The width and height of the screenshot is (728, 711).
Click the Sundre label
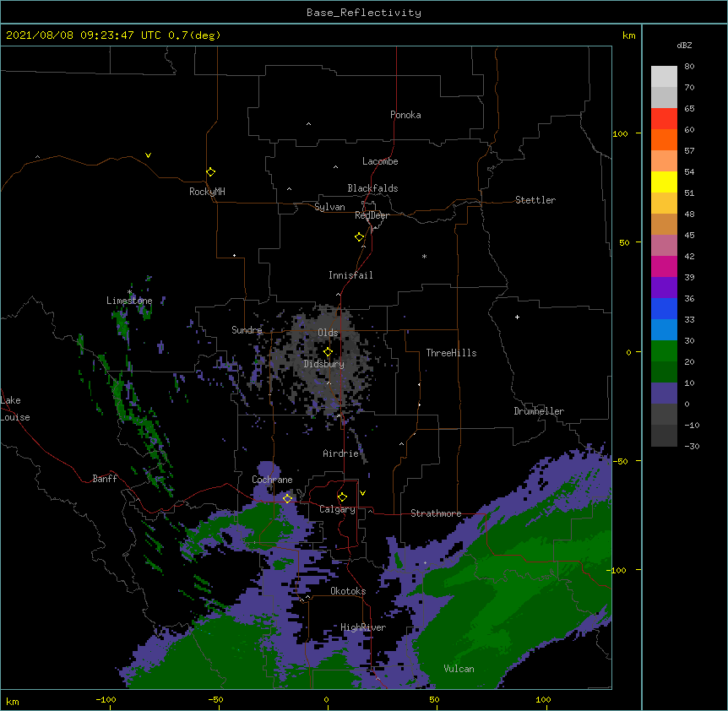pyautogui.click(x=247, y=330)
